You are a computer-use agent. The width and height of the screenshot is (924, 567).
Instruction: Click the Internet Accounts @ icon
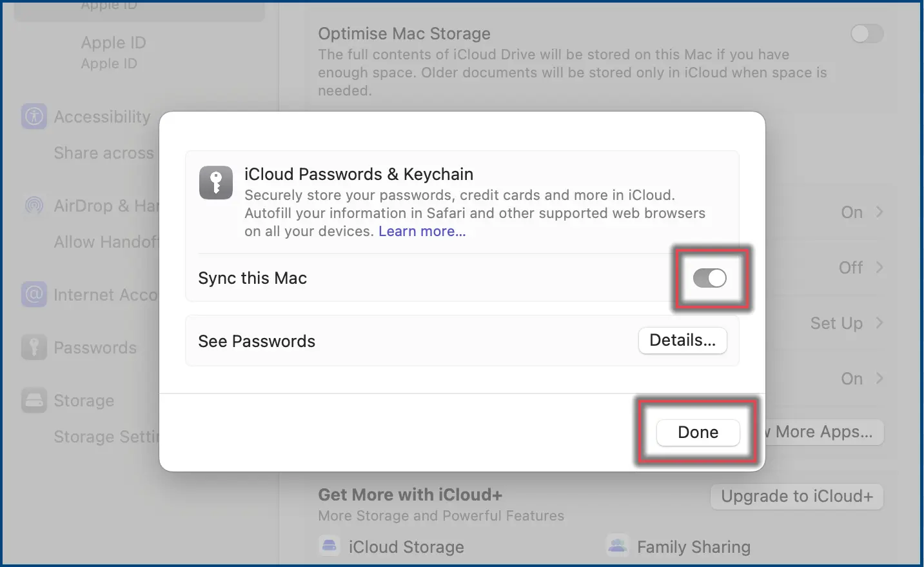[x=34, y=295]
